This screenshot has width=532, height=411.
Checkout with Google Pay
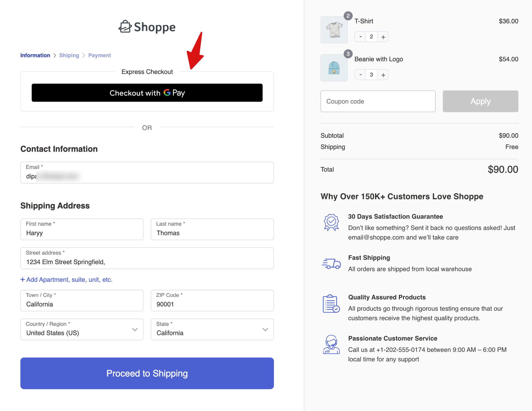(147, 93)
